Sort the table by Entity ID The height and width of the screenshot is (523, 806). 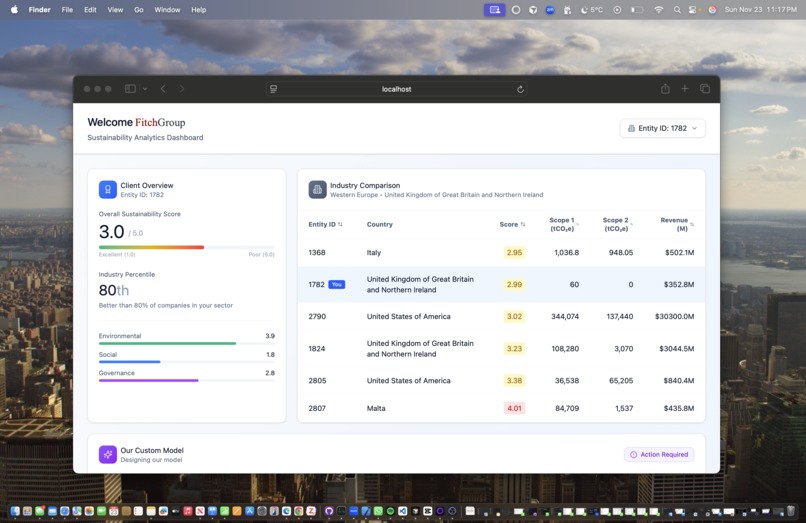(325, 224)
